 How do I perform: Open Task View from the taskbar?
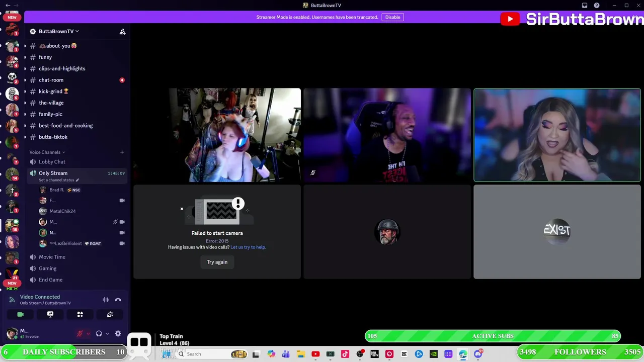coord(256,354)
